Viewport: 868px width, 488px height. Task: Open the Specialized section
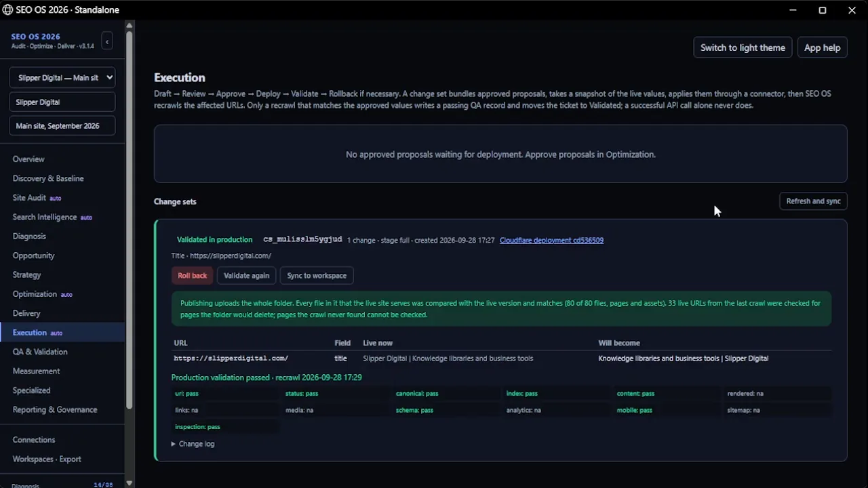coord(31,390)
